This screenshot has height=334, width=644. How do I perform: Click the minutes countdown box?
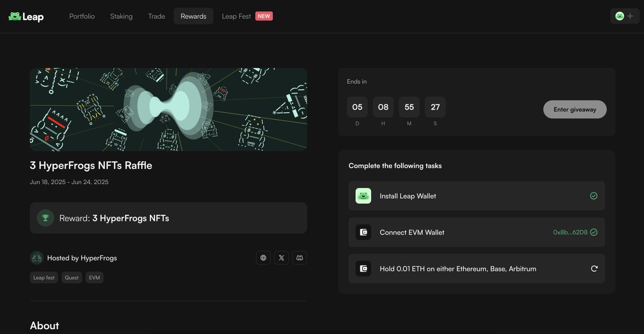(409, 107)
